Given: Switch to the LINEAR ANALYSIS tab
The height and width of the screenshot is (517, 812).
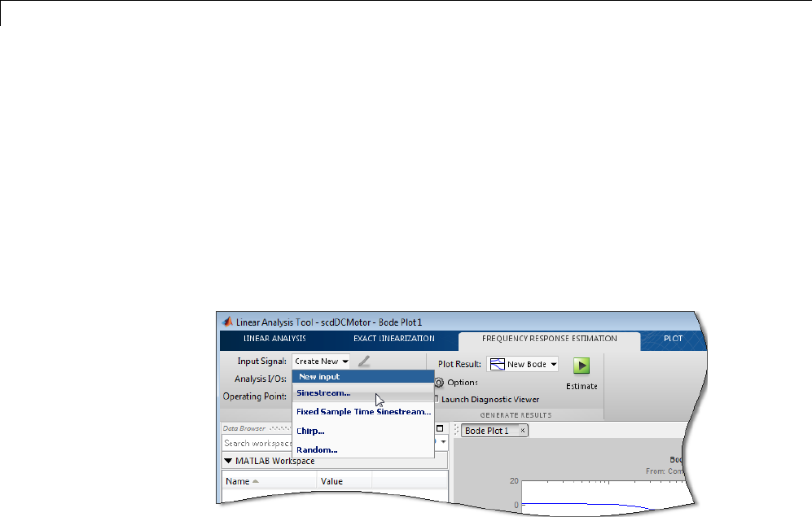Looking at the screenshot, I should click(x=274, y=339).
